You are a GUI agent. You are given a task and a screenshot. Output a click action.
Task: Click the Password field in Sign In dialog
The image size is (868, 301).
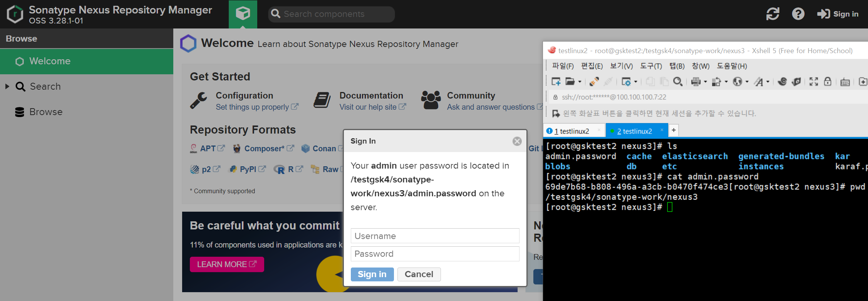[435, 254]
